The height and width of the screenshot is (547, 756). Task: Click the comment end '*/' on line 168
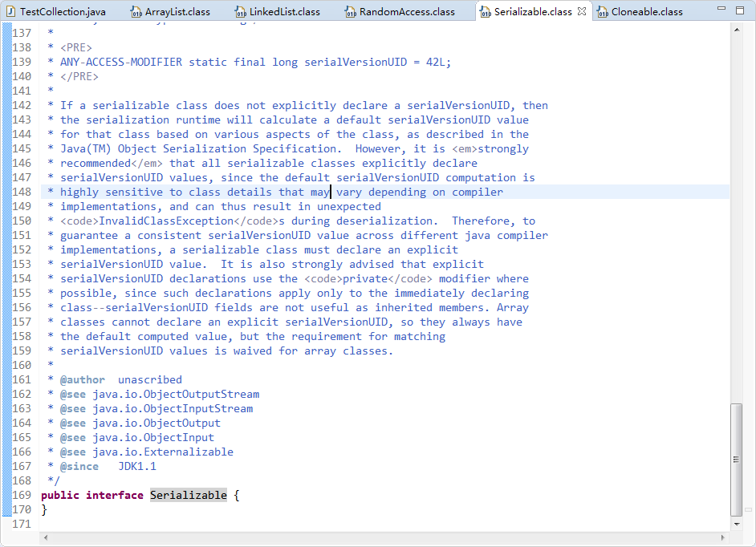[54, 481]
